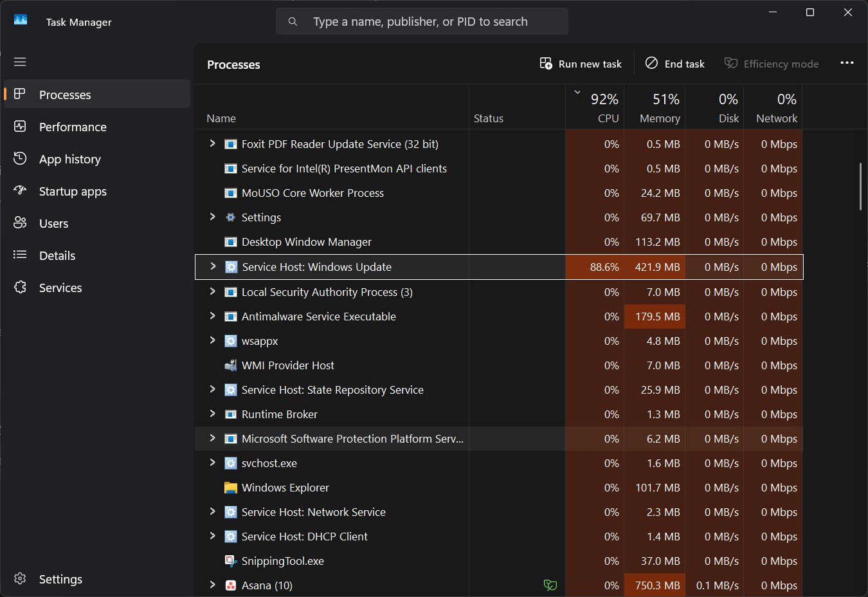Click the Performance sidebar icon
The width and height of the screenshot is (868, 597).
(20, 127)
